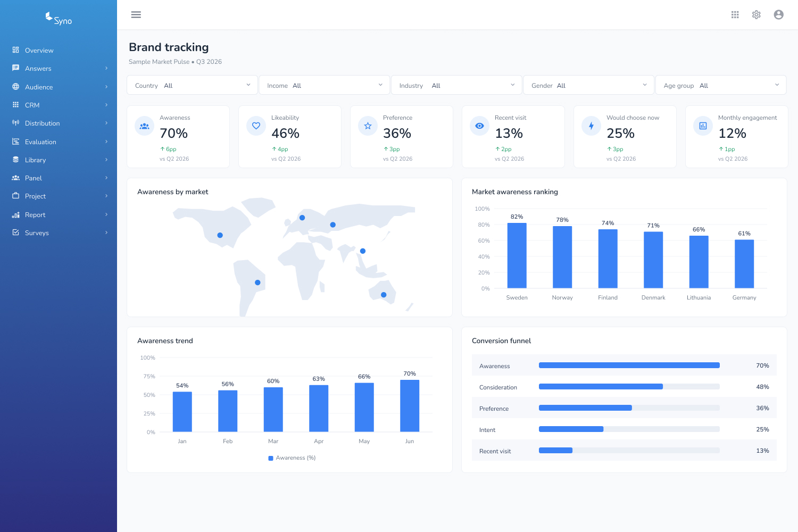Open the settings gear icon

(x=757, y=14)
